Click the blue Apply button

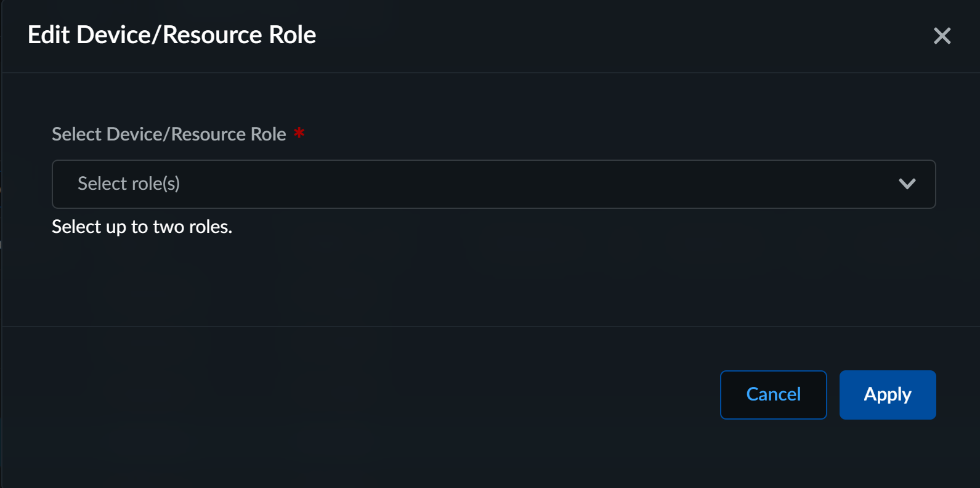pos(887,394)
